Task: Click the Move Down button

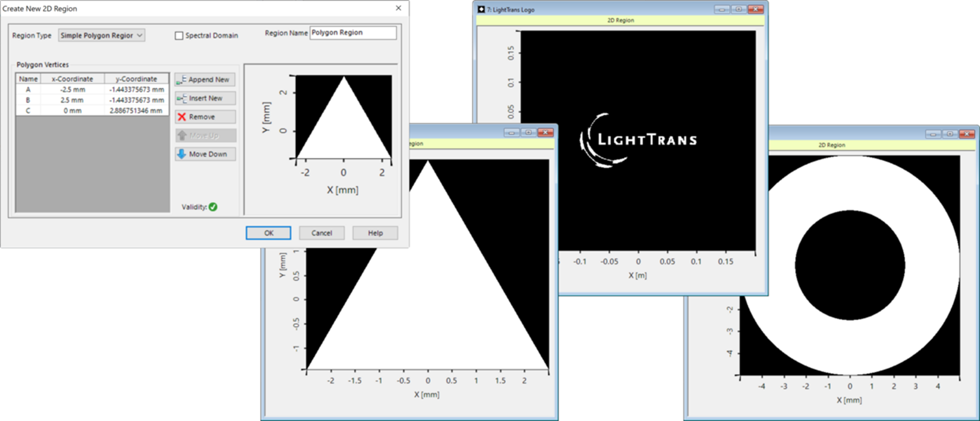Action: click(x=205, y=154)
